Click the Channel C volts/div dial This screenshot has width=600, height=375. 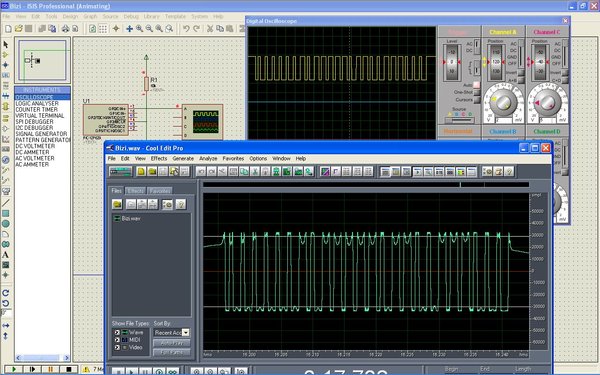point(547,102)
